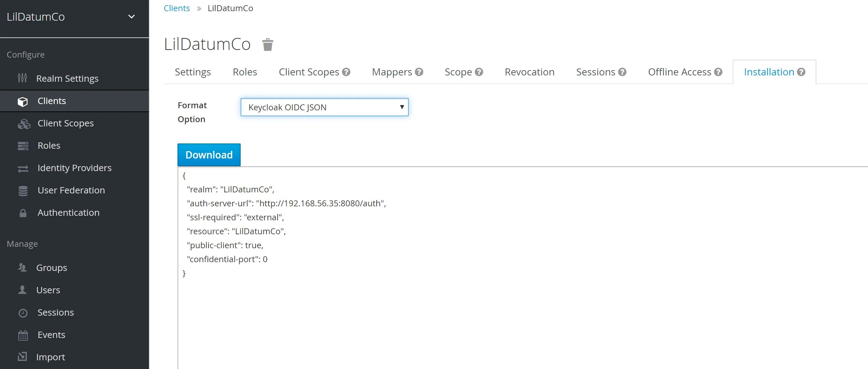
Task: Click LilDatumCo text in the breadcrumb
Action: pos(230,8)
